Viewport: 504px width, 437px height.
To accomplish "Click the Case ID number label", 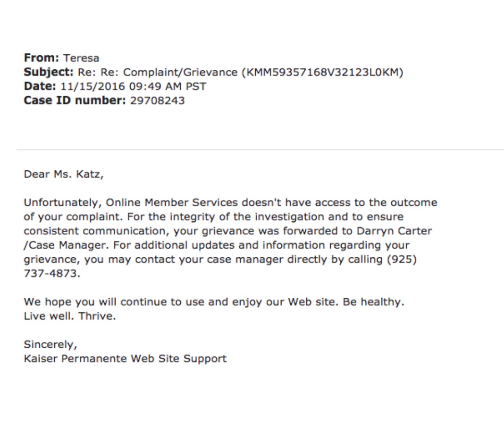I will (x=75, y=101).
